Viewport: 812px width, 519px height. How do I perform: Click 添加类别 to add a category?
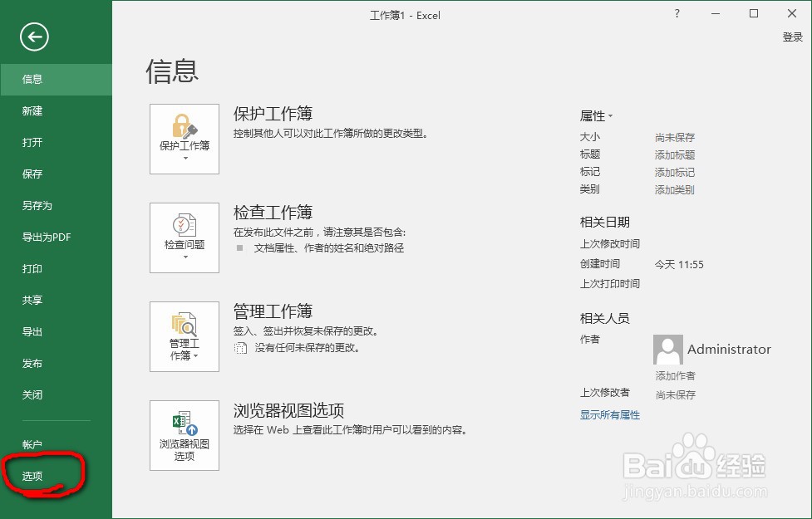coord(674,190)
